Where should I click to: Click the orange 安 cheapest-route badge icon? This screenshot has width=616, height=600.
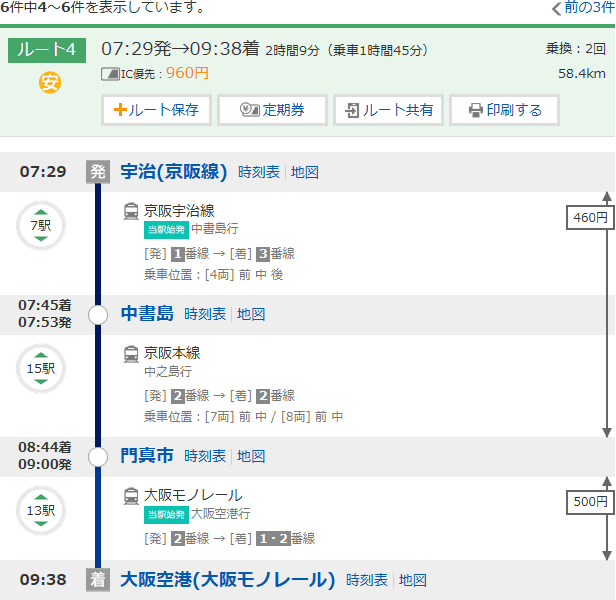point(50,82)
